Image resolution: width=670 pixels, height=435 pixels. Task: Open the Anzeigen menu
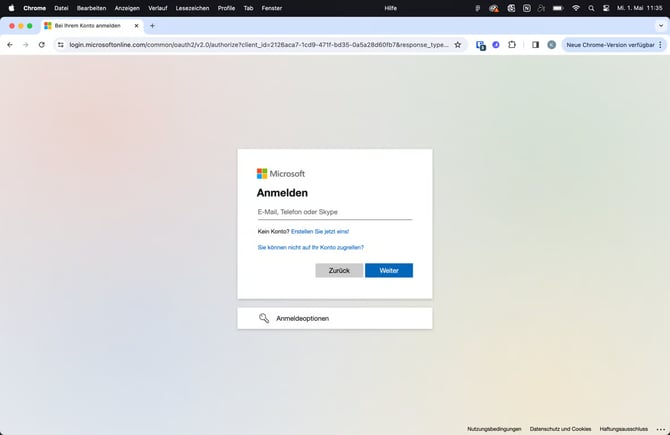(127, 8)
